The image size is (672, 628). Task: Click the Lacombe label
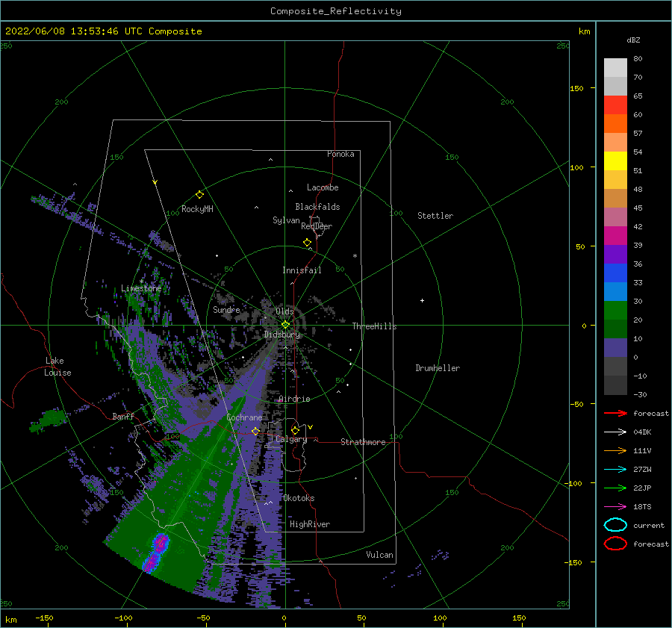(323, 187)
